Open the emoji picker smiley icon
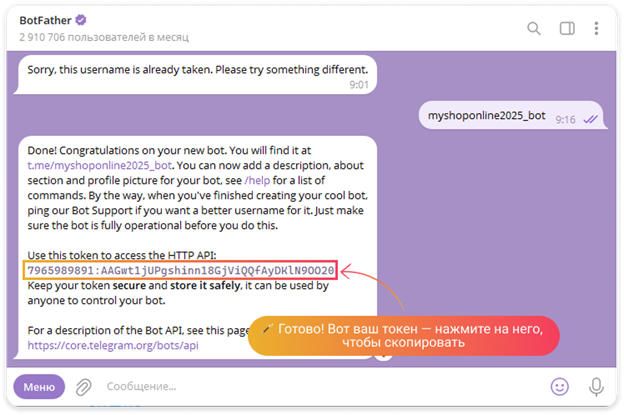Screen dimensions: 624x415 (x=560, y=386)
